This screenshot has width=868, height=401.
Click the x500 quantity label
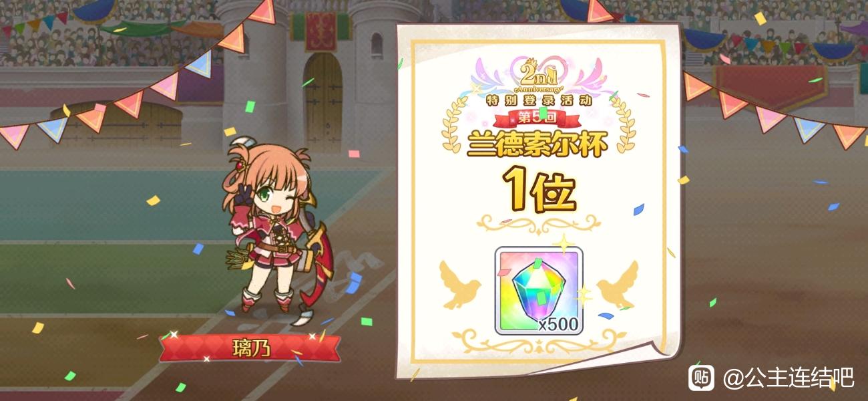[558, 324]
